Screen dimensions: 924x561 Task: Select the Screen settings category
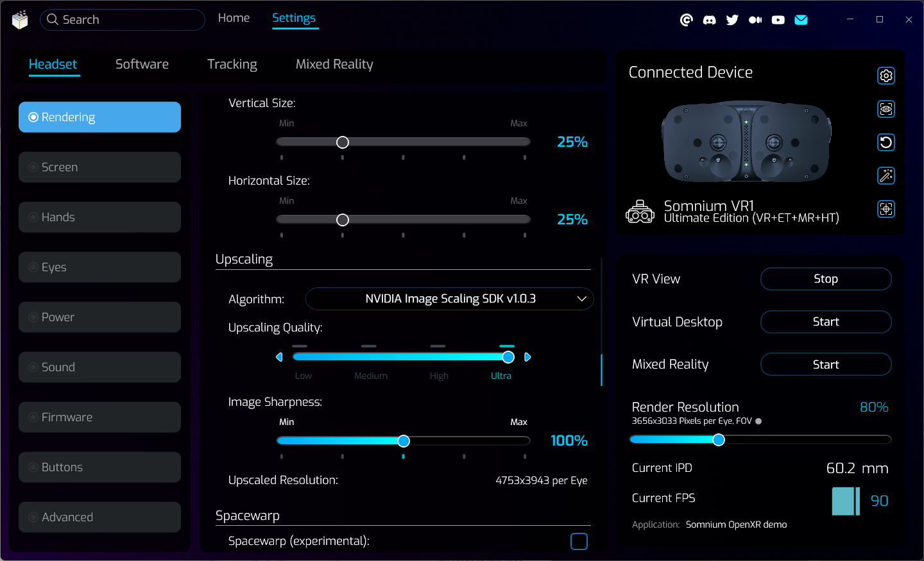(99, 167)
